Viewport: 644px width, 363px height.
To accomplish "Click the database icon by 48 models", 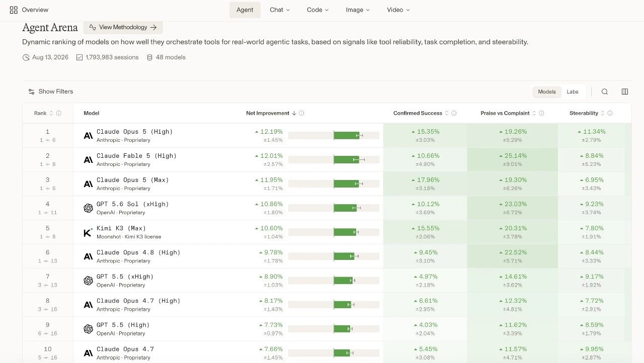I will [149, 58].
